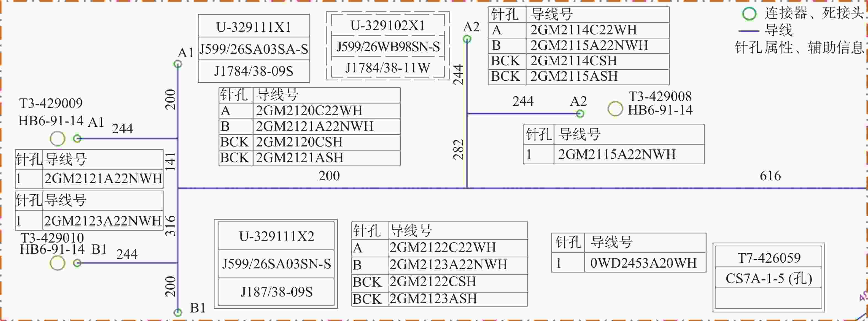Click the 616 length horizontal wire segment
The height and width of the screenshot is (321, 868).
click(x=770, y=188)
